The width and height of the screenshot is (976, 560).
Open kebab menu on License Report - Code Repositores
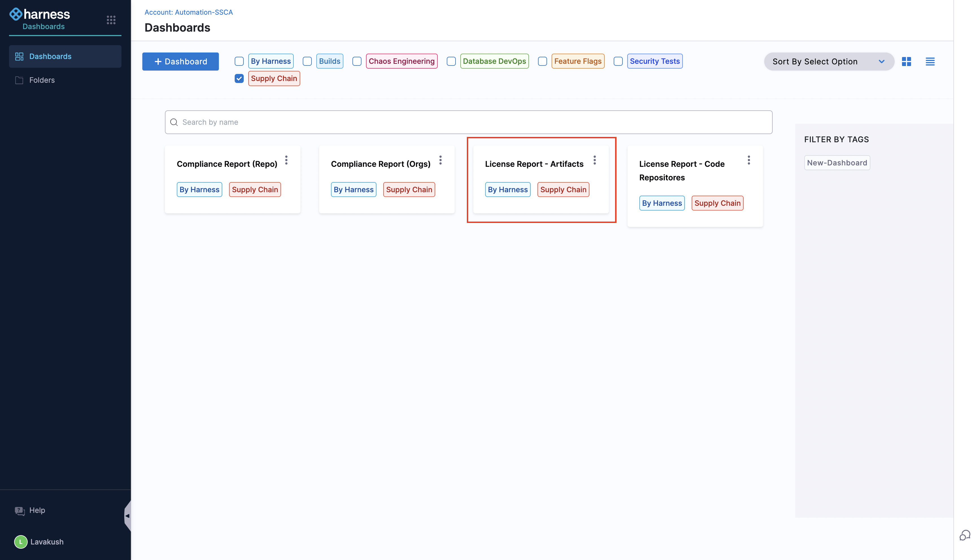click(x=749, y=160)
